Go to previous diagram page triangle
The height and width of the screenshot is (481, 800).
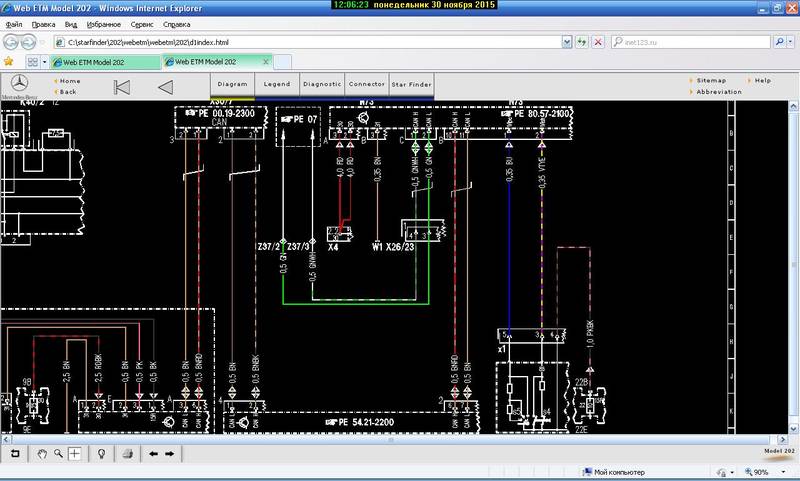[x=166, y=86]
